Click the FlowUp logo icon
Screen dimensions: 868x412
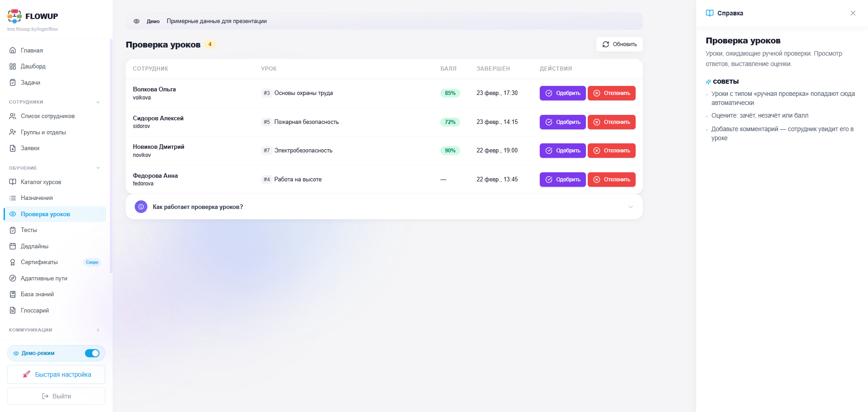14,16
